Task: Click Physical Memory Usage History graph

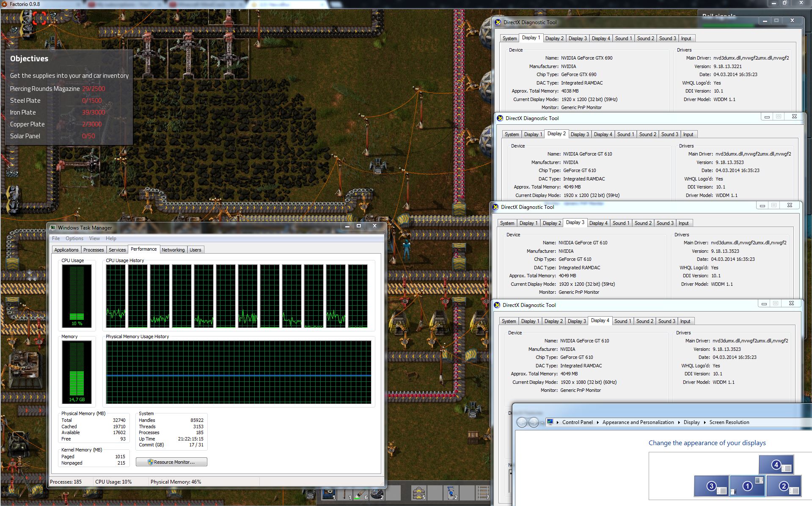Action: 239,372
